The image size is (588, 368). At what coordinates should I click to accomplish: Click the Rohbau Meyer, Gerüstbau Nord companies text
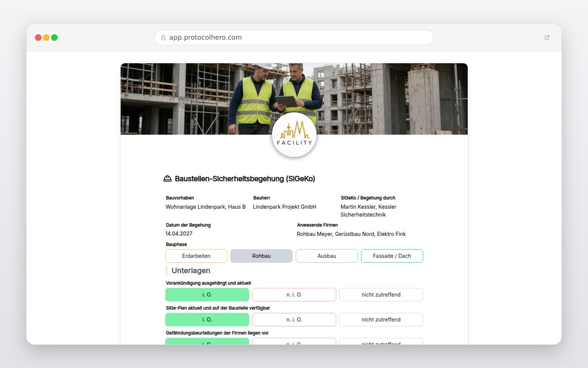(351, 234)
